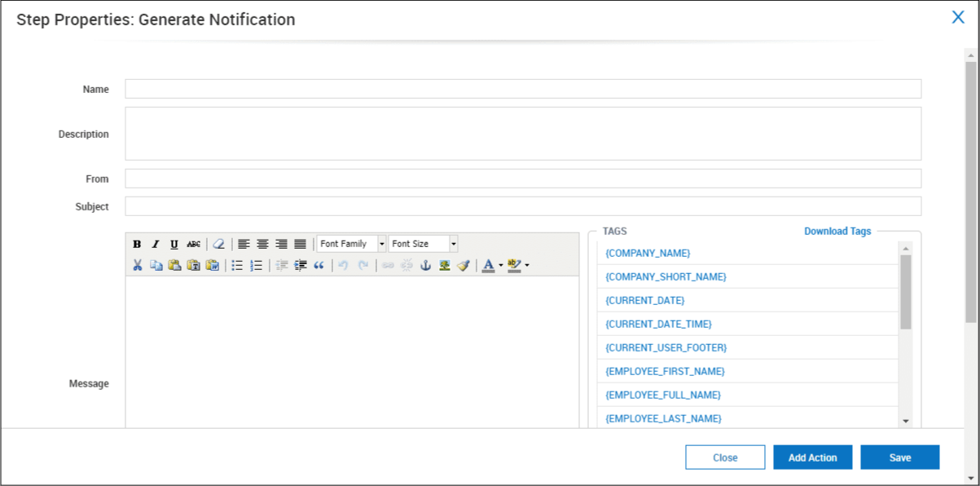Click the Cut scissors icon

(137, 265)
